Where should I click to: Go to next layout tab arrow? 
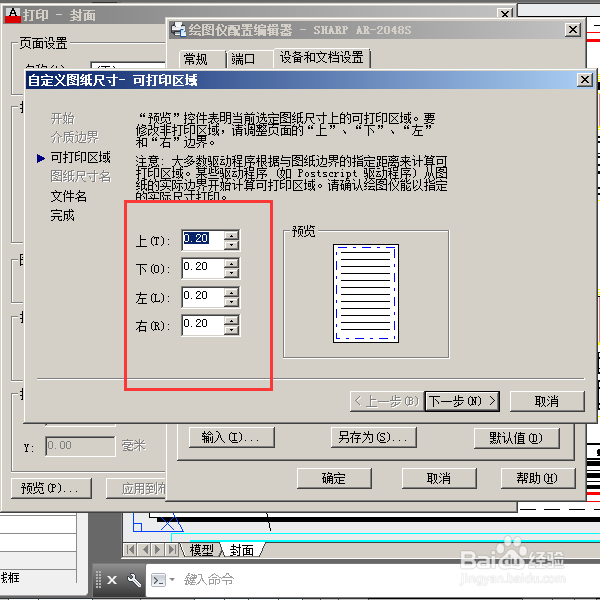[158, 550]
